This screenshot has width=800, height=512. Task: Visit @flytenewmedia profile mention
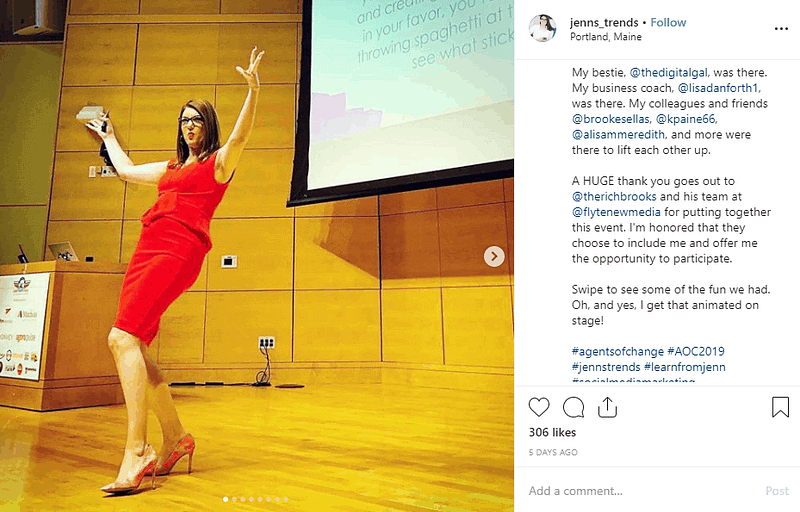[x=616, y=212]
